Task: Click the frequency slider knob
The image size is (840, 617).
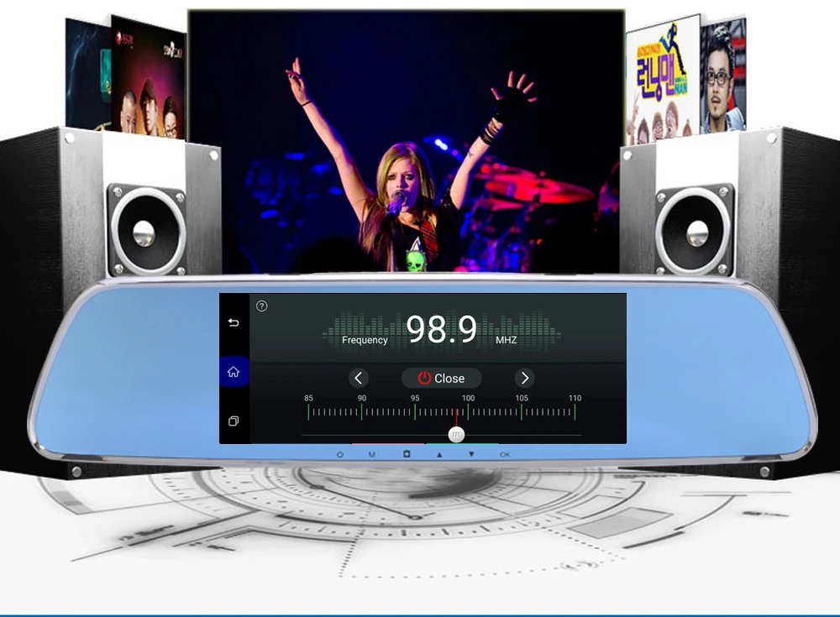Action: 456,435
